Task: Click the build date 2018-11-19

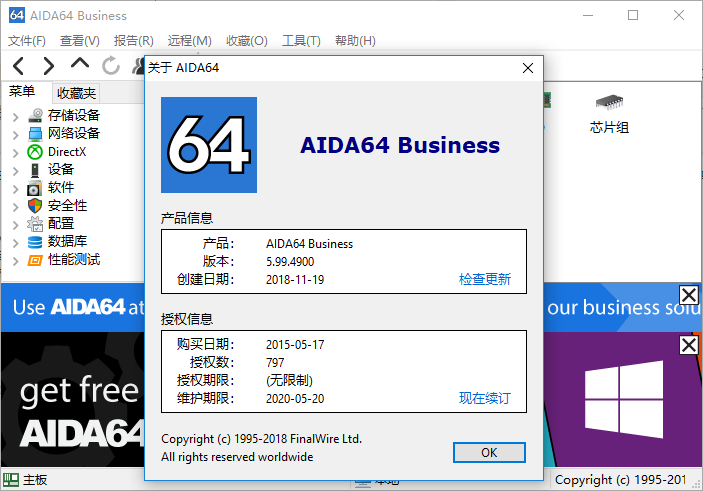Action: point(295,279)
